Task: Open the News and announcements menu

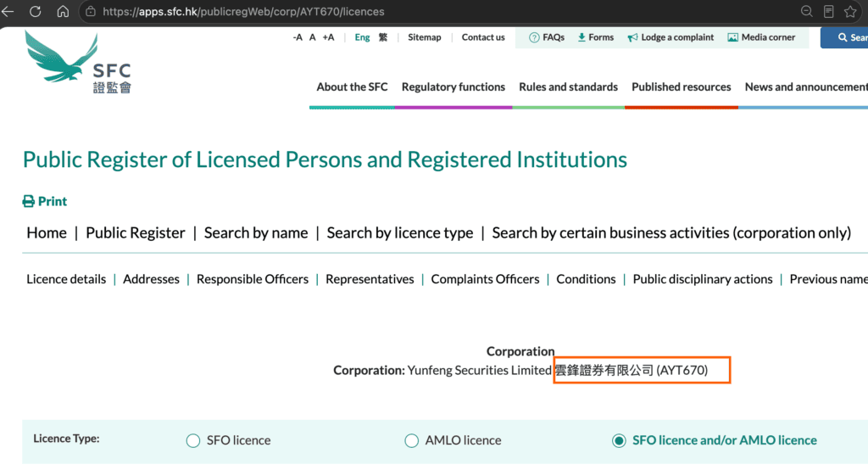Action: 806,87
